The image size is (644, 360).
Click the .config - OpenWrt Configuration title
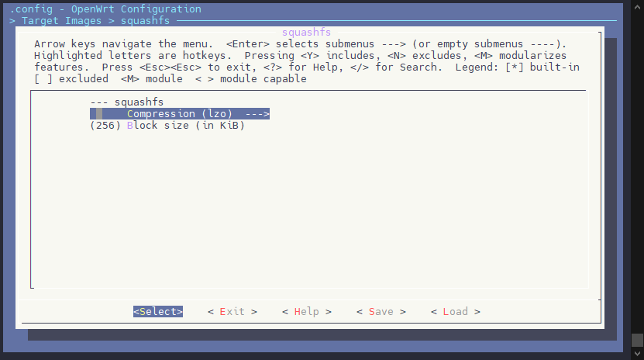105,9
